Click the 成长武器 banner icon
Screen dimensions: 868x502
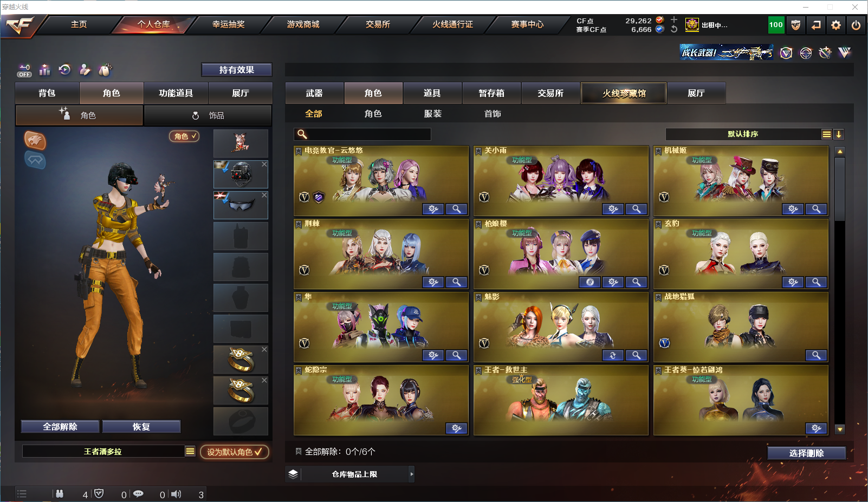pos(727,53)
